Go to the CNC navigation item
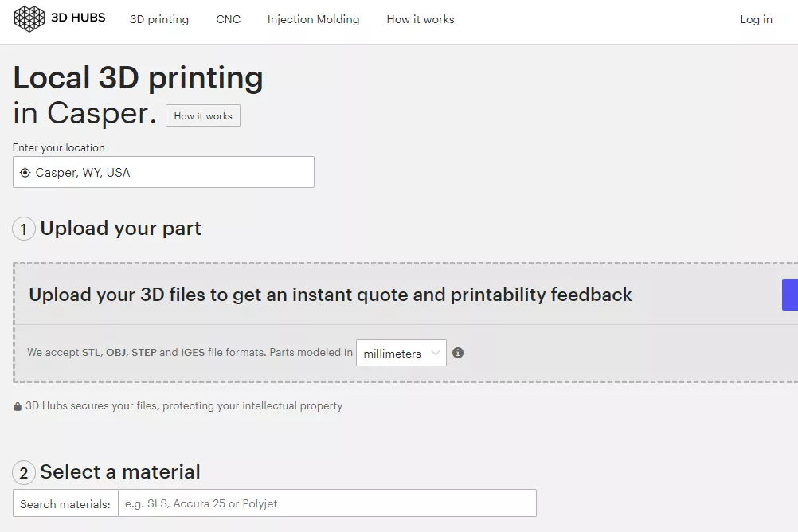798x532 pixels. [x=228, y=19]
